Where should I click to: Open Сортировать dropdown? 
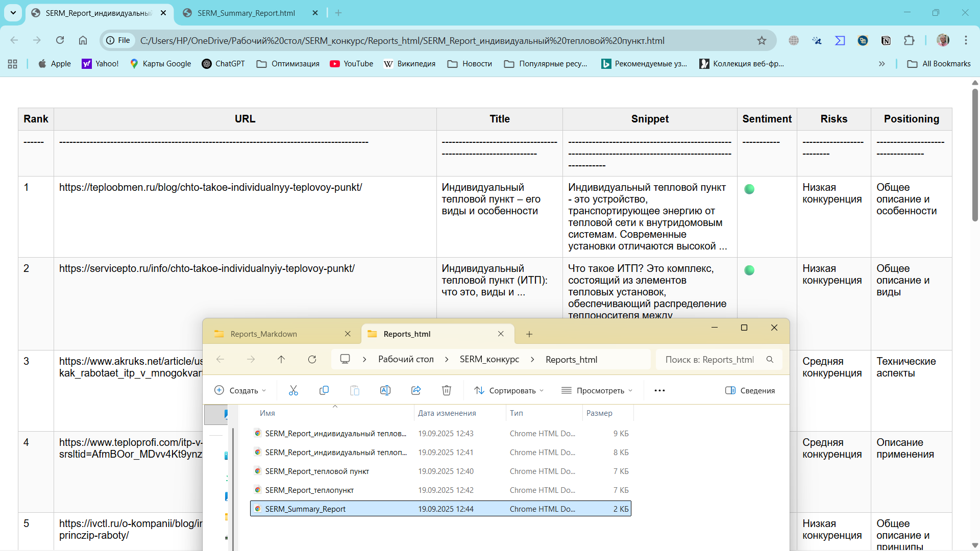coord(509,390)
